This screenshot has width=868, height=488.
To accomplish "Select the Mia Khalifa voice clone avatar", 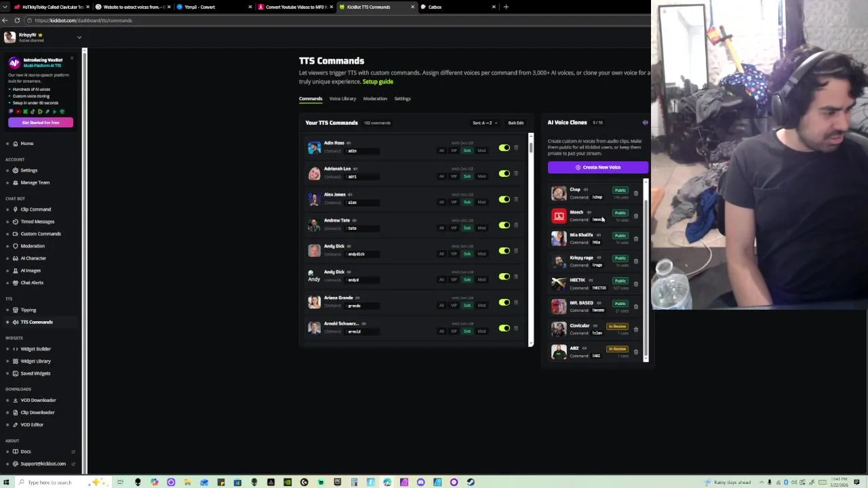I will point(559,239).
